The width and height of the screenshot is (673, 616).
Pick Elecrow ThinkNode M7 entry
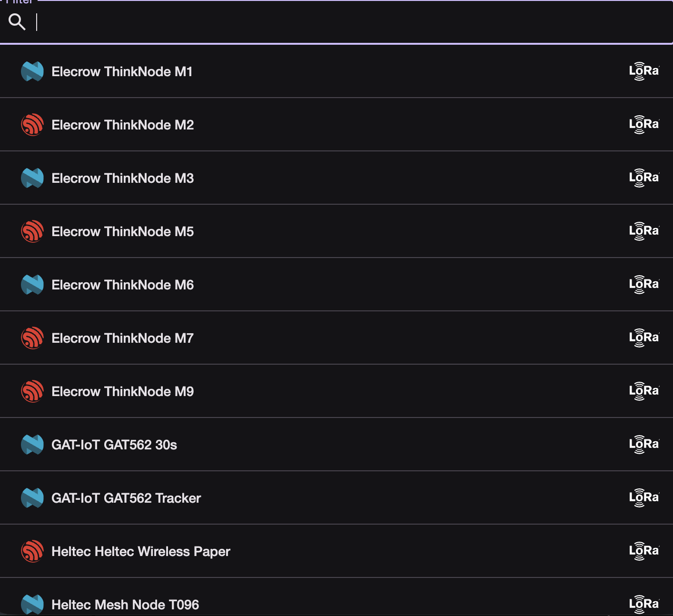pos(336,338)
